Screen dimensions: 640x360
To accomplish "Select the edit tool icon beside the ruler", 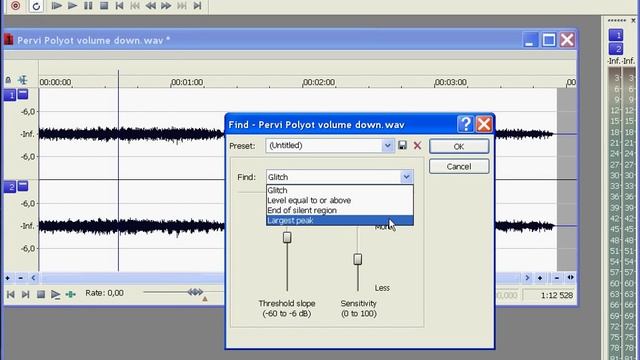I will tap(22, 80).
